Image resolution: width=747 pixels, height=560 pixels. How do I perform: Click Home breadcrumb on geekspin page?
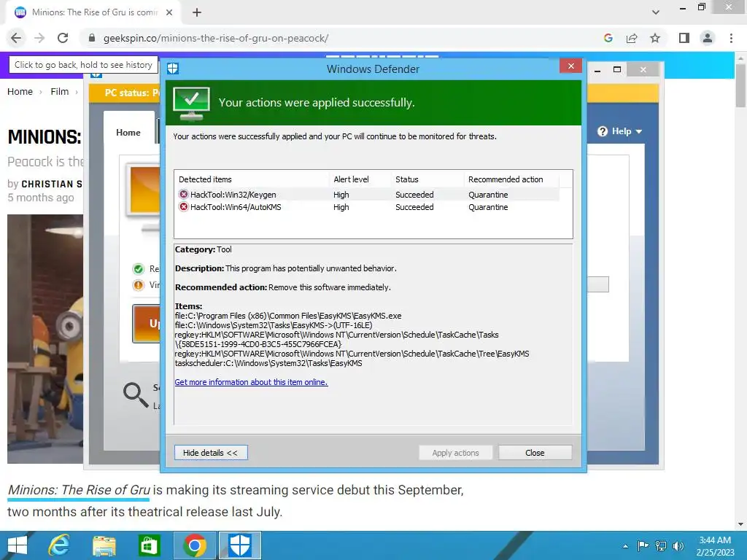click(20, 91)
